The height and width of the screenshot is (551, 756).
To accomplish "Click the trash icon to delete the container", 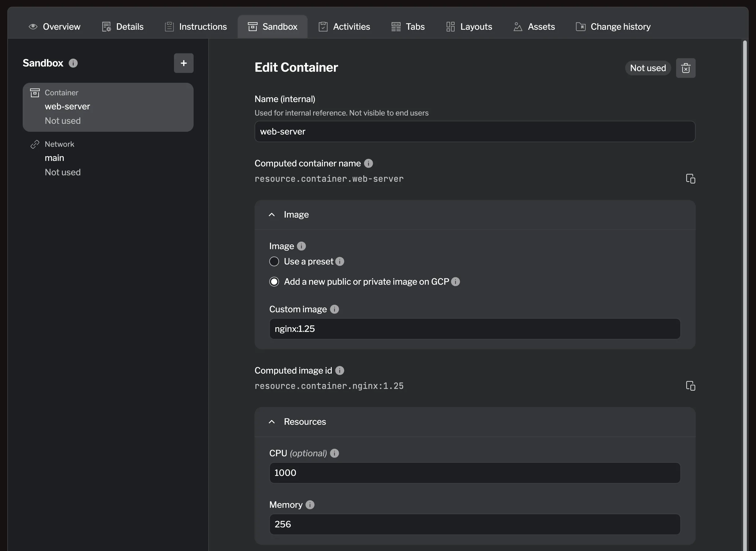I will tap(686, 68).
